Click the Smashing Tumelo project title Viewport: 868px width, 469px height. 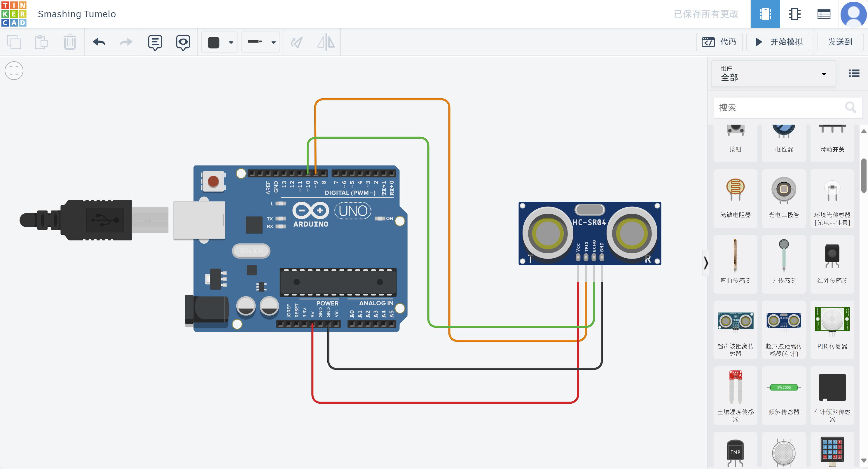pyautogui.click(x=77, y=14)
